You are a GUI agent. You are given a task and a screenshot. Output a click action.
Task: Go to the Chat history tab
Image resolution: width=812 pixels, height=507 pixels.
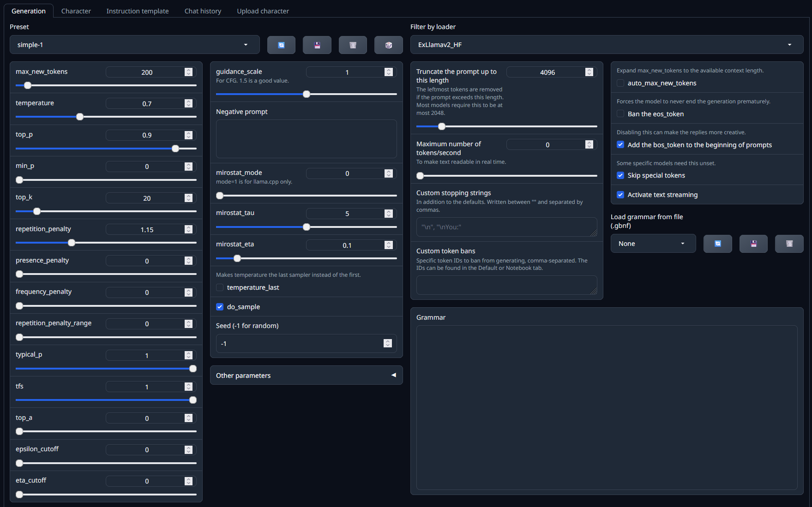point(203,11)
